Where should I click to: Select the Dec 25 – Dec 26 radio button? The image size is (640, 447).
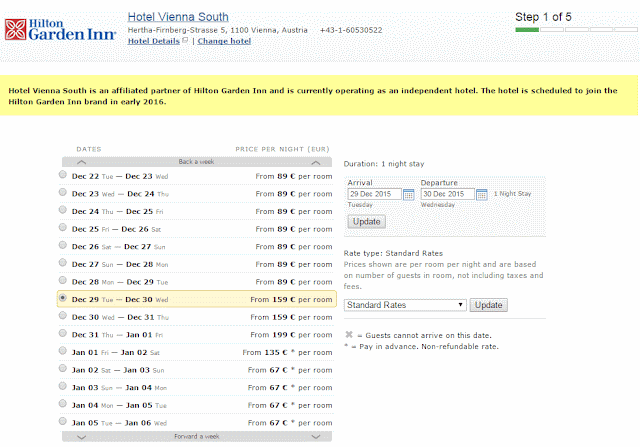62,227
